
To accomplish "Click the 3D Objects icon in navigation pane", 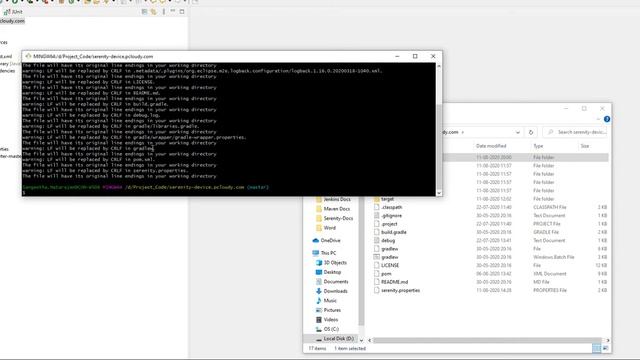I will [x=319, y=263].
